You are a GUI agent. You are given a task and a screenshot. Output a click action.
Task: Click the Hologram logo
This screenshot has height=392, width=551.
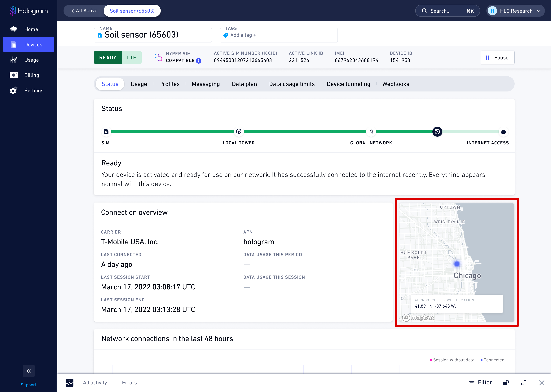(x=29, y=11)
